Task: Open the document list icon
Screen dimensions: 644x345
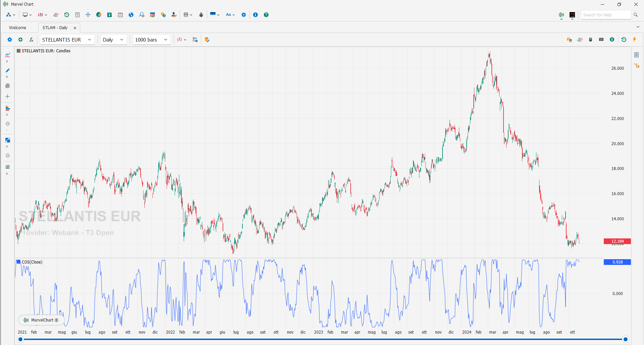Action: pyautogui.click(x=77, y=15)
